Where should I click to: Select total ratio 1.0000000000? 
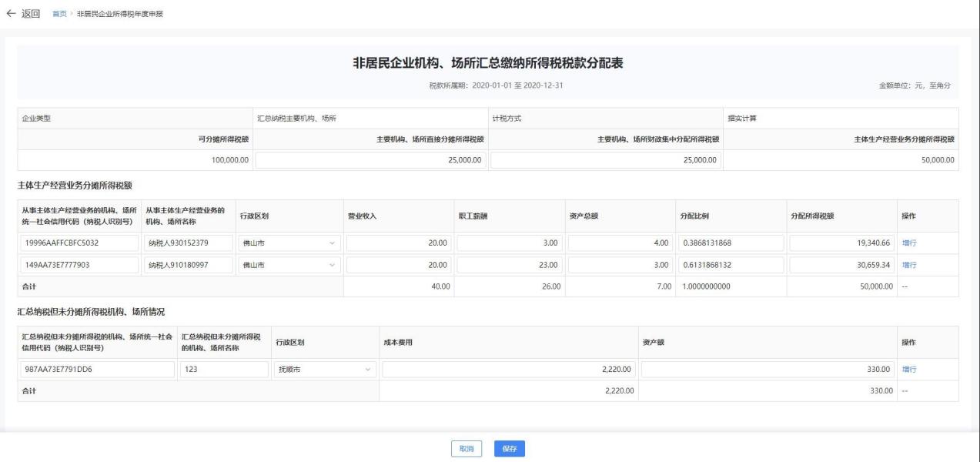(x=706, y=286)
